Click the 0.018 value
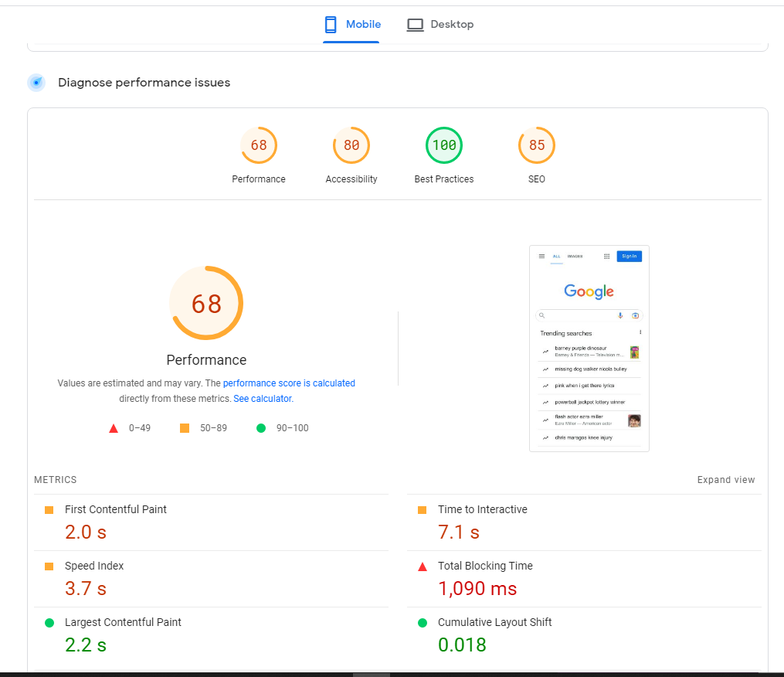This screenshot has width=784, height=677. (x=462, y=645)
